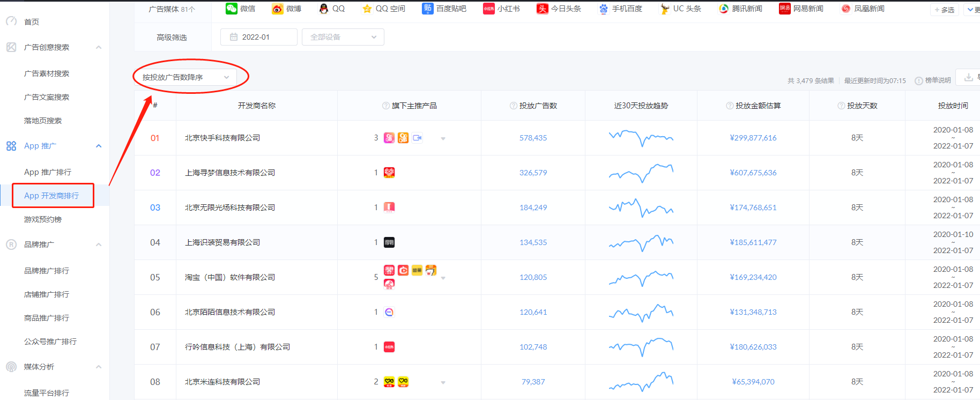Image resolution: width=980 pixels, height=400 pixels.
Task: Open 品牌推广排行 in sidebar
Action: point(47,271)
